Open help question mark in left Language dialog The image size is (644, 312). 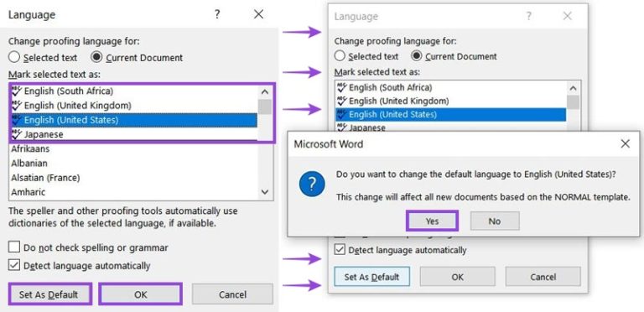(217, 15)
